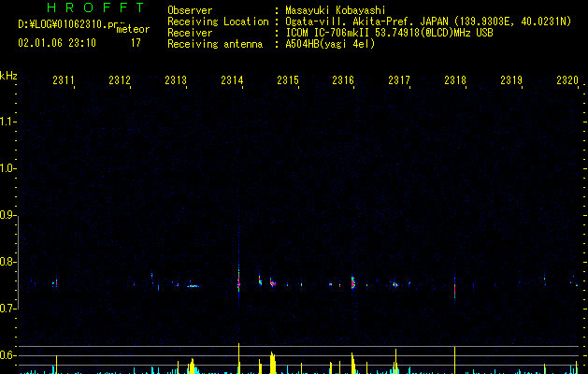588x374 pixels.
Task: Click the 0.9 kHz frequency tick label
Action: coord(7,215)
